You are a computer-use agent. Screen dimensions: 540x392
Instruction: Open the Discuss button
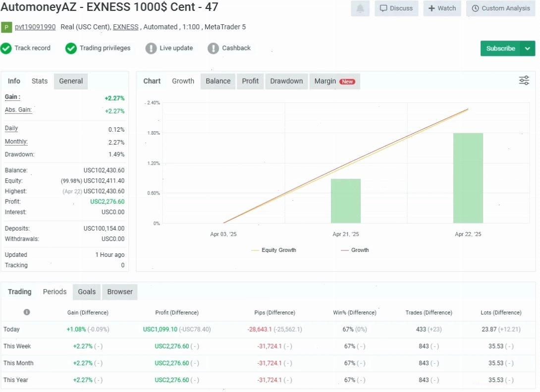pos(396,8)
